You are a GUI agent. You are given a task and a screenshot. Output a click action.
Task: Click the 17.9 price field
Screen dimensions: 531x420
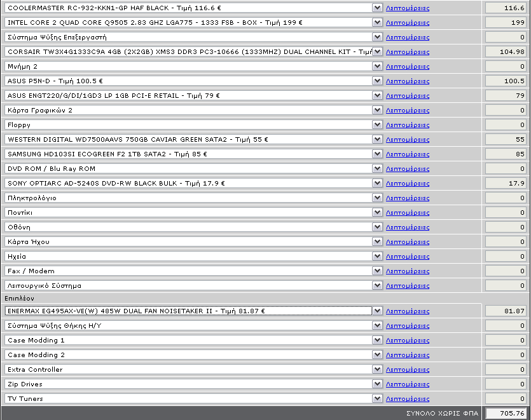[506, 183]
